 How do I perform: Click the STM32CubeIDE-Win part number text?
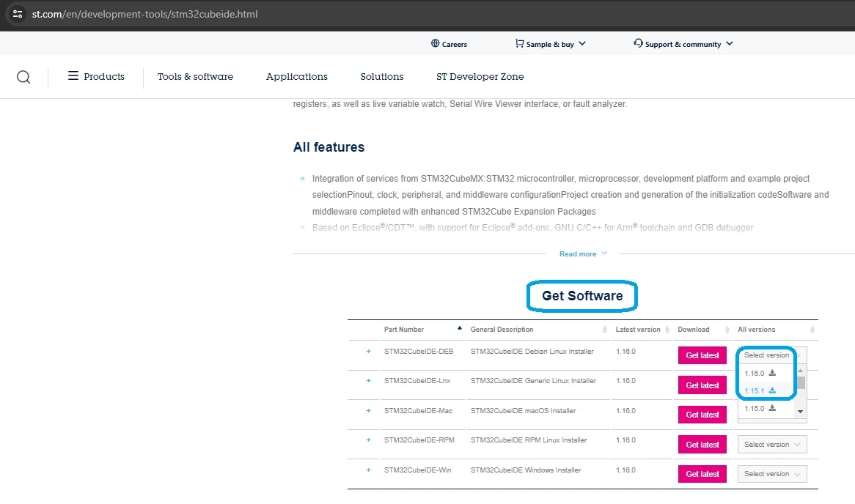417,470
